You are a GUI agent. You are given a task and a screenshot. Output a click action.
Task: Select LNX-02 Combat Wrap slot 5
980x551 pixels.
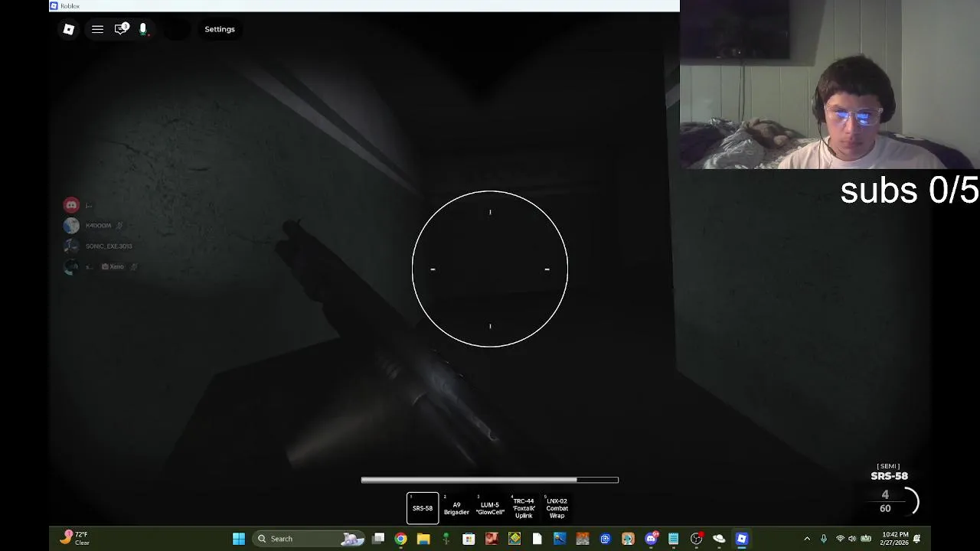click(557, 508)
